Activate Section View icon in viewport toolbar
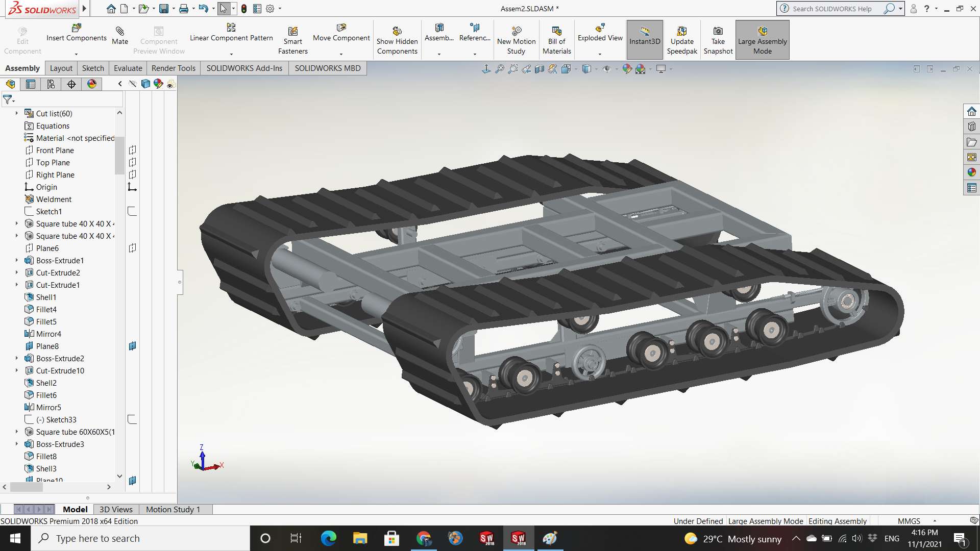The image size is (980, 551). 540,69
